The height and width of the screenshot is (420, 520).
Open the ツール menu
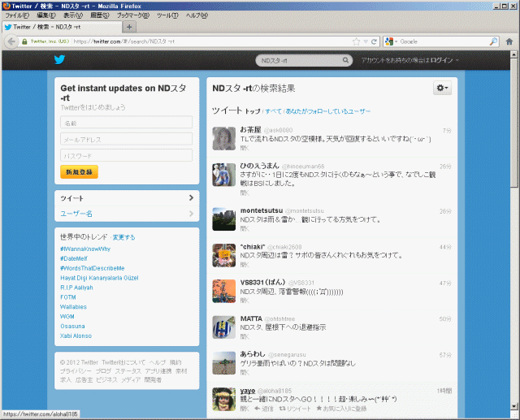[167, 15]
